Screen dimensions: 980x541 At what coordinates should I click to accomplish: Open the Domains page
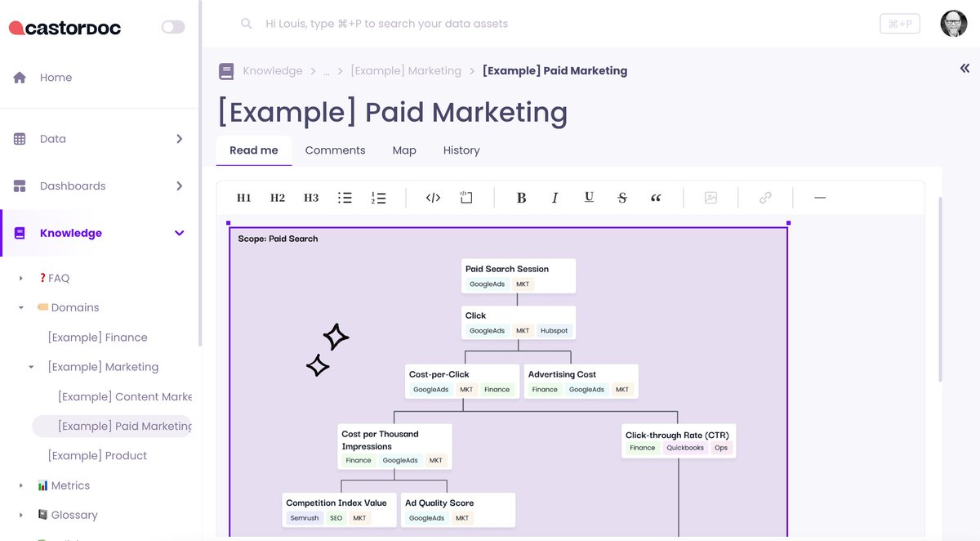click(69, 308)
